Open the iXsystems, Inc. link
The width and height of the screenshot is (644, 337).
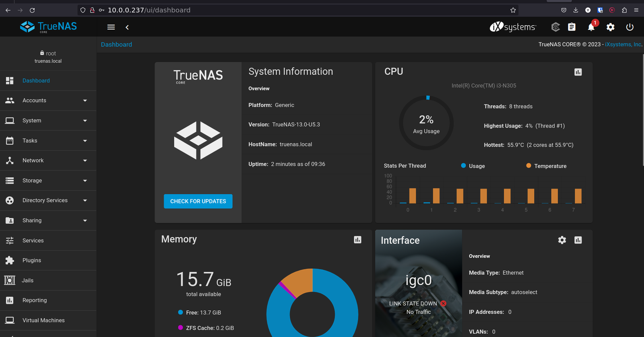(x=623, y=44)
